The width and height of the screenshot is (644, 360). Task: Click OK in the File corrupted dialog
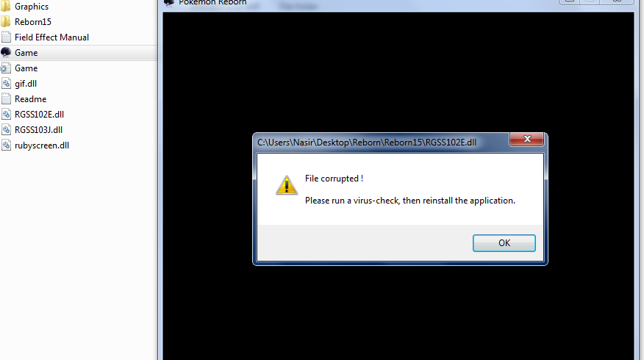(504, 243)
